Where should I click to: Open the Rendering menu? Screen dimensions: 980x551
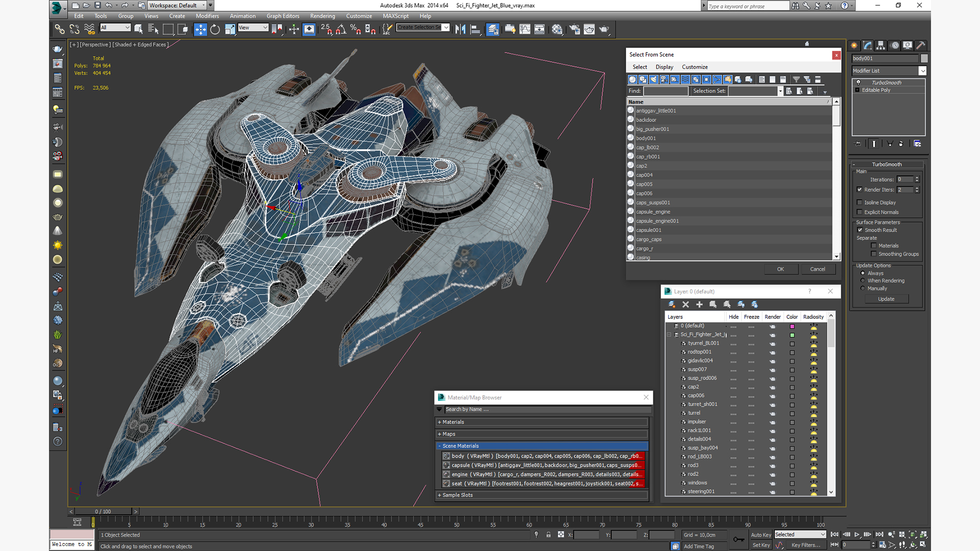pyautogui.click(x=322, y=16)
